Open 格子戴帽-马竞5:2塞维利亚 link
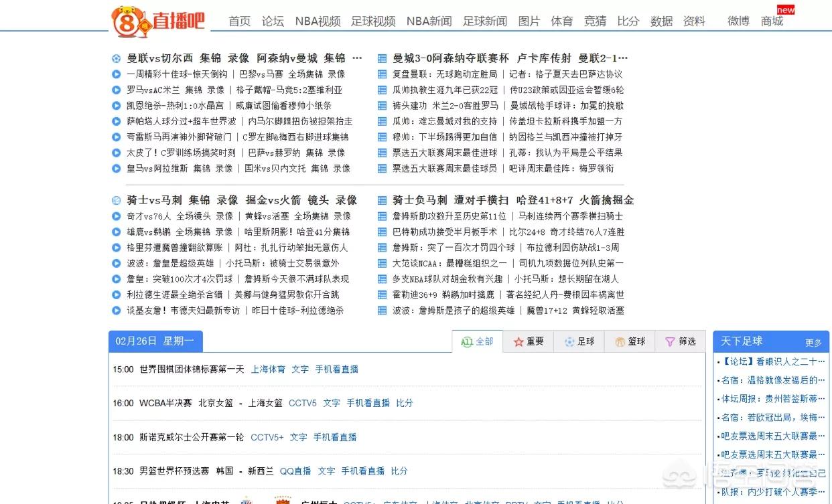The width and height of the screenshot is (832, 504). pyautogui.click(x=289, y=90)
